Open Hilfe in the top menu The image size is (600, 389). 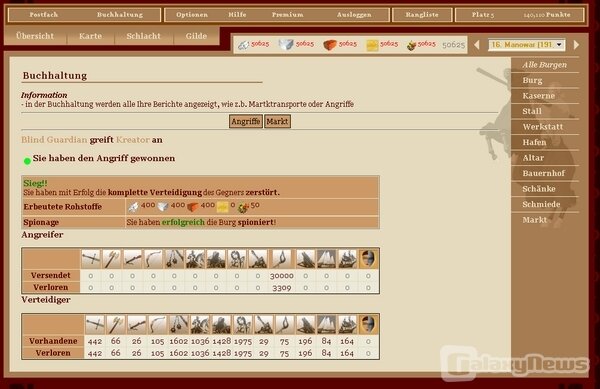[x=237, y=15]
